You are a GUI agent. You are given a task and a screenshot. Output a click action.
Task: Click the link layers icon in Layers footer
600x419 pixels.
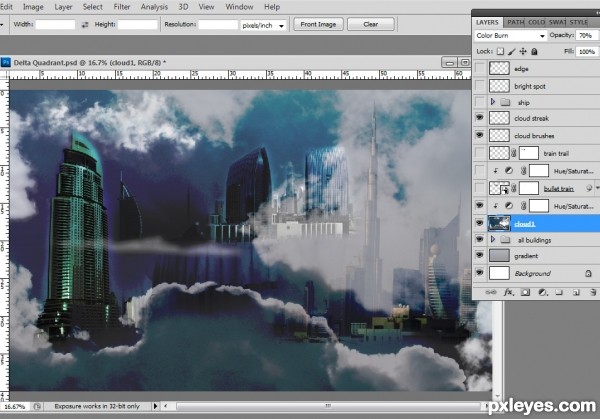coord(491,292)
